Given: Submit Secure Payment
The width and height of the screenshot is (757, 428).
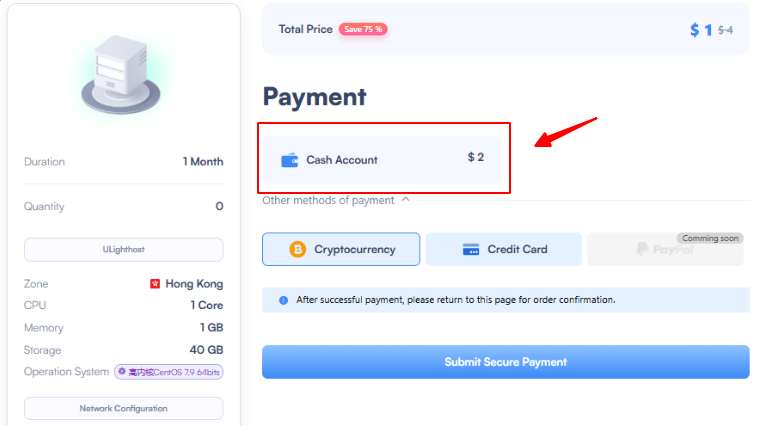Looking at the screenshot, I should pyautogui.click(x=505, y=362).
